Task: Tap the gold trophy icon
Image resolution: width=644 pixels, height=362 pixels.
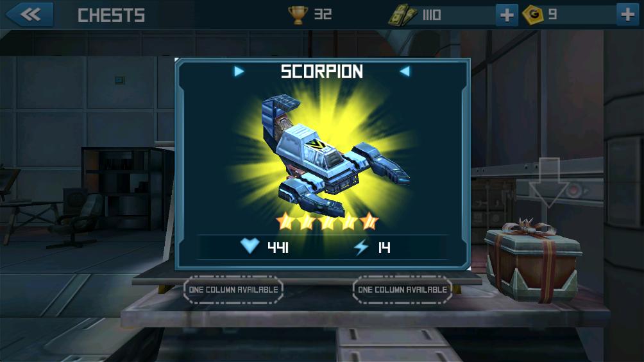Action: click(x=298, y=15)
